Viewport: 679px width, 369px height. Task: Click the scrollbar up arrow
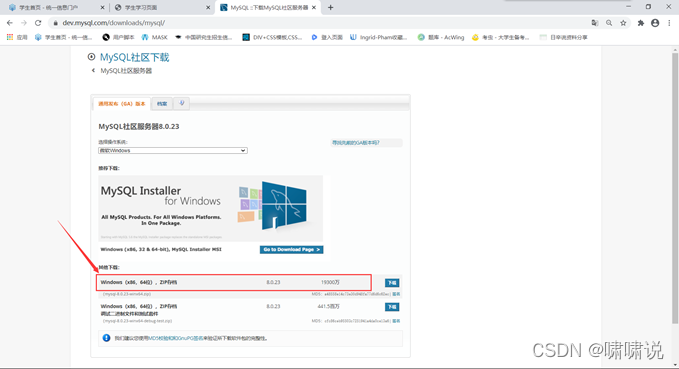[x=675, y=50]
